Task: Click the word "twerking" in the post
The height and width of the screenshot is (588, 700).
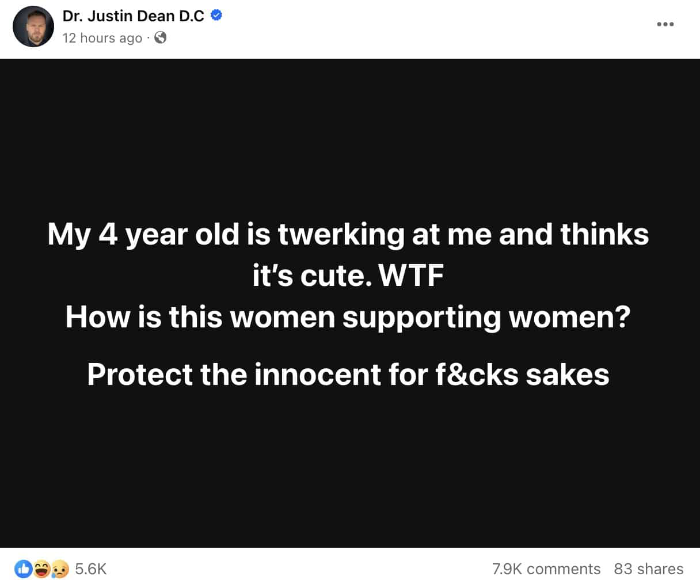Action: (x=341, y=234)
